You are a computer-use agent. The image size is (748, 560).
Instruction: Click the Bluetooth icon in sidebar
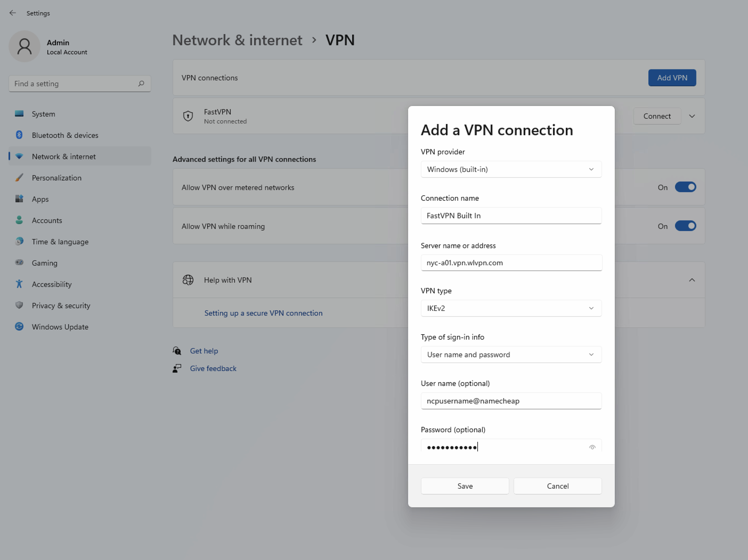pyautogui.click(x=19, y=135)
